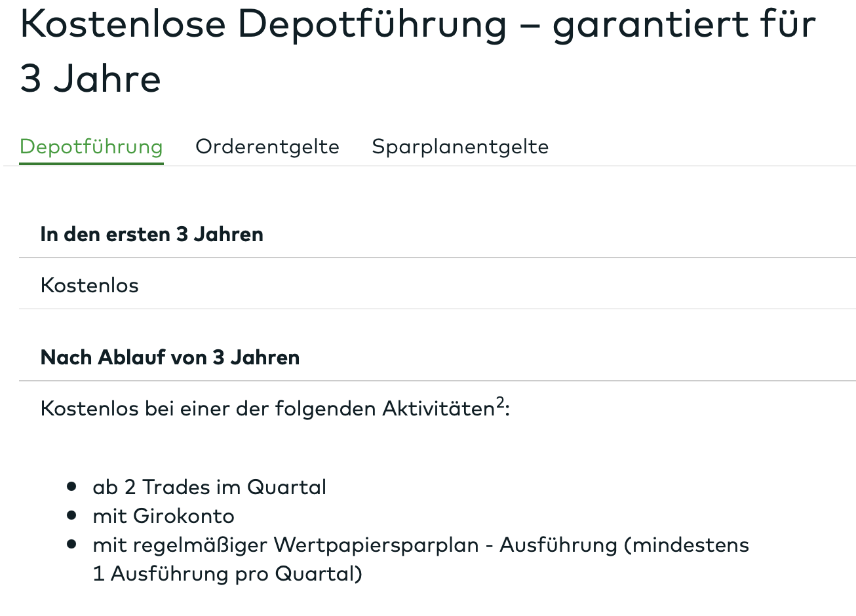Click 'mit regelmäßiger Wertpapiersparplan' list text
Image resolution: width=856 pixels, height=616 pixels.
(x=286, y=545)
